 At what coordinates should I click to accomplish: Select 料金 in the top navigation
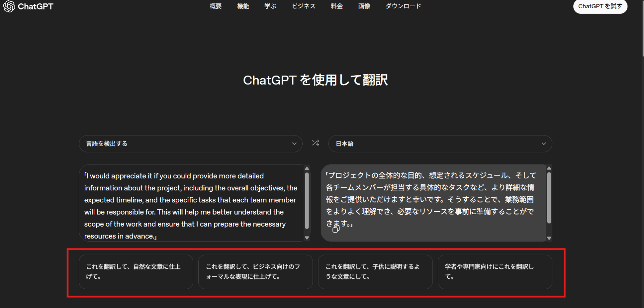(x=336, y=6)
